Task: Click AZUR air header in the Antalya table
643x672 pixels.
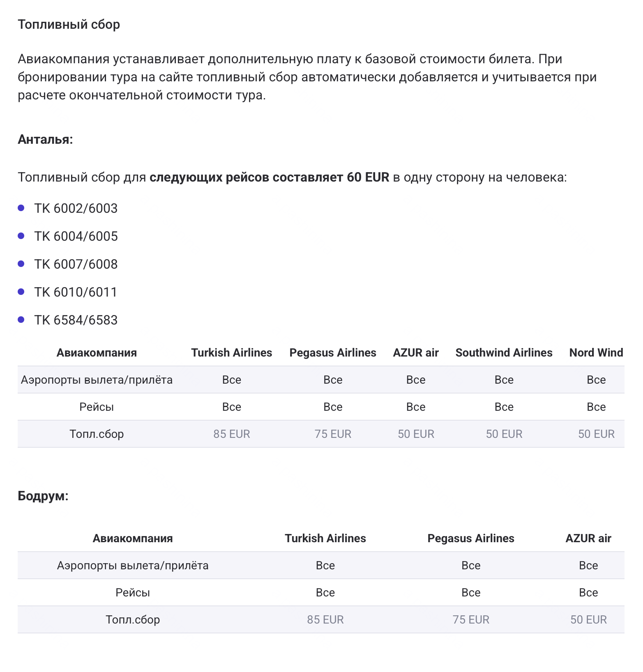Action: pyautogui.click(x=416, y=353)
